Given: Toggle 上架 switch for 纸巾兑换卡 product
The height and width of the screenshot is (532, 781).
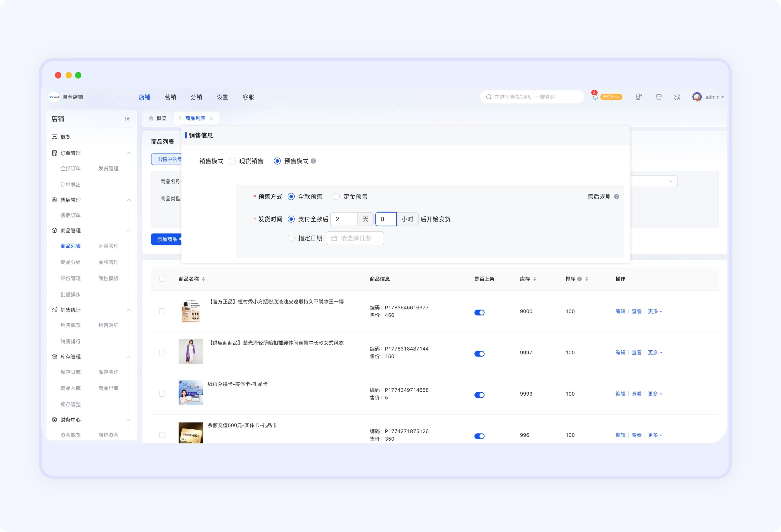Looking at the screenshot, I should 479,395.
